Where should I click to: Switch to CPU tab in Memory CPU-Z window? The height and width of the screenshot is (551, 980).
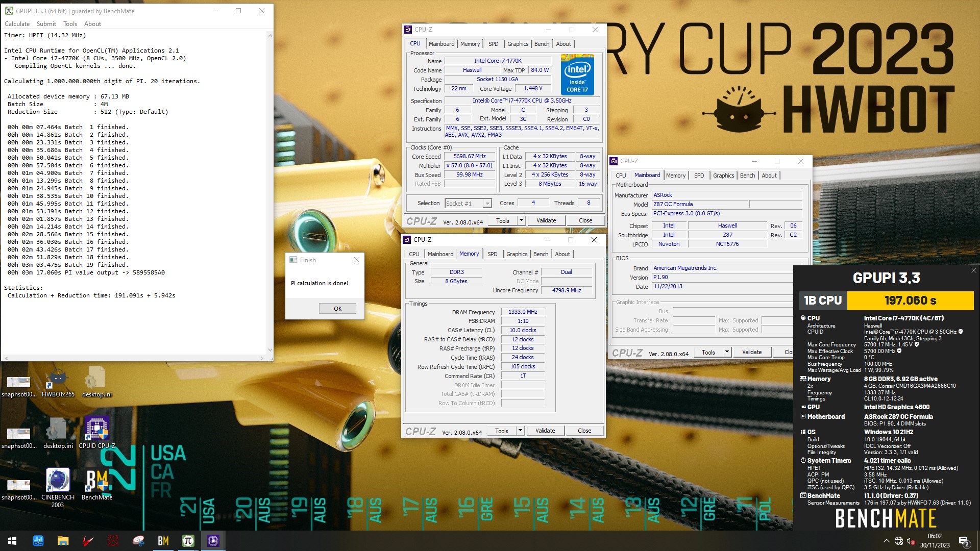[x=414, y=254]
